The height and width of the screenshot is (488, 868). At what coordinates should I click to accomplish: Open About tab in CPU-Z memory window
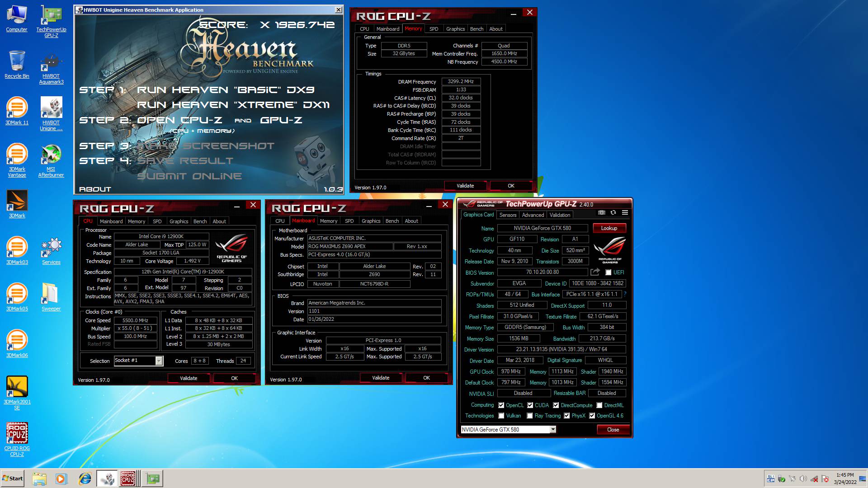click(496, 29)
